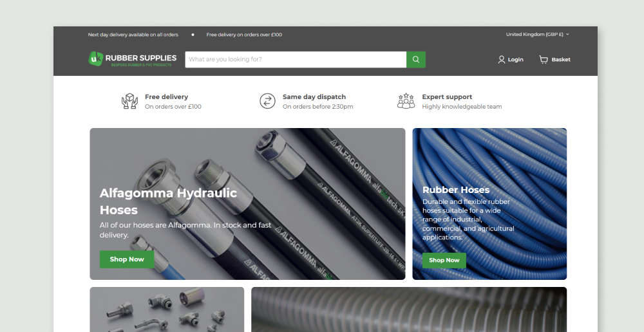Click the 'Durable and flexible rubber hoses' description
Image resolution: width=644 pixels, height=332 pixels.
(x=468, y=219)
